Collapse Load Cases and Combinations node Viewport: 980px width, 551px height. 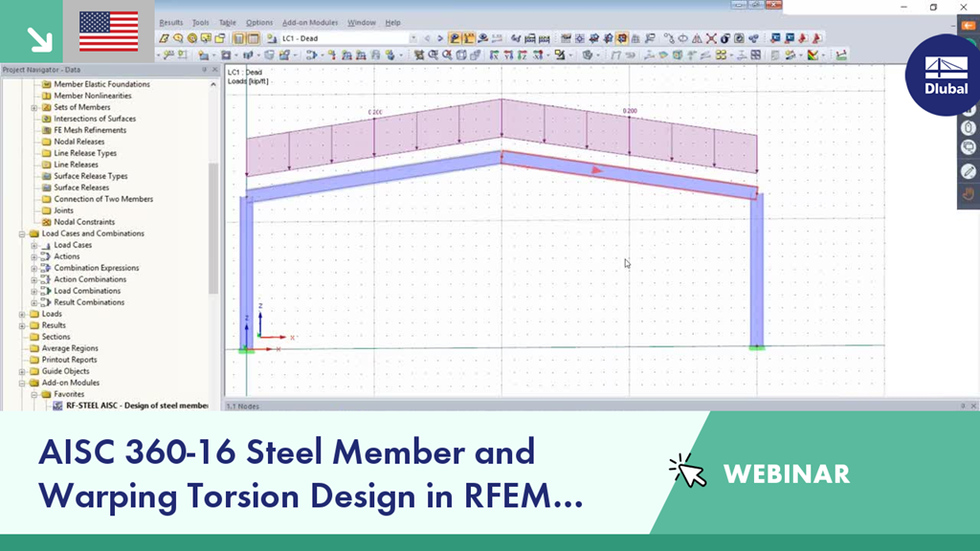pos(22,233)
